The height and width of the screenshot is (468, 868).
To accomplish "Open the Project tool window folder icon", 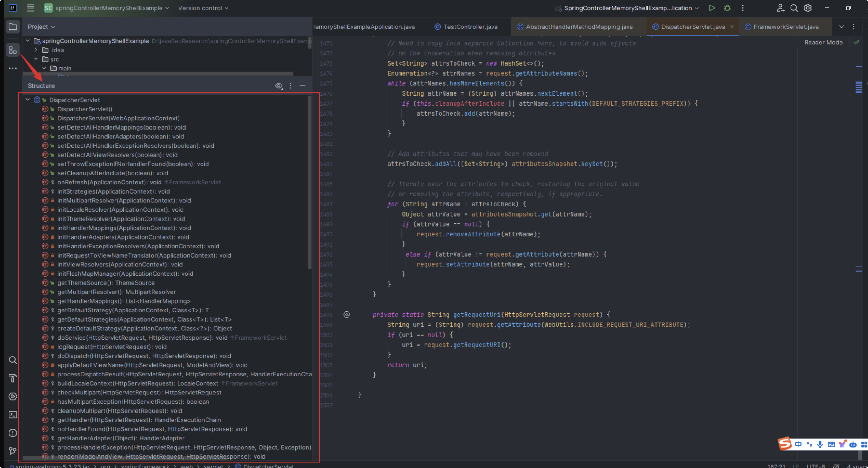I will coord(13,27).
